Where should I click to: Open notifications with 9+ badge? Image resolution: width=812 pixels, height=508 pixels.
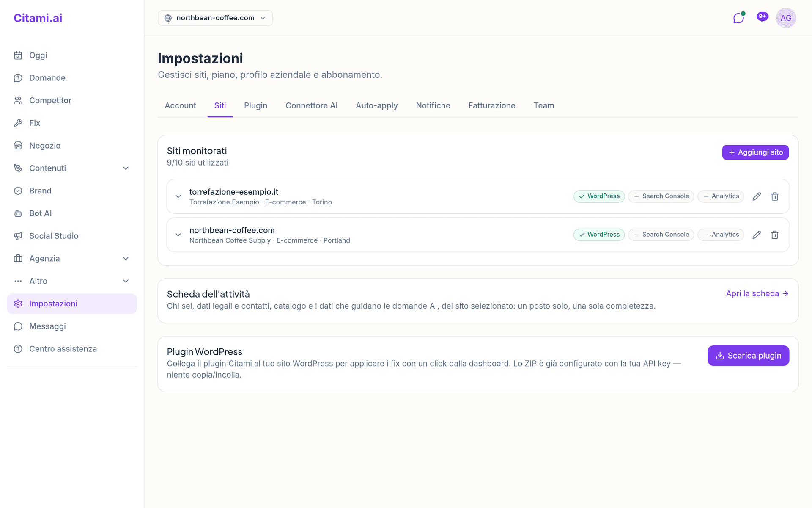point(762,17)
